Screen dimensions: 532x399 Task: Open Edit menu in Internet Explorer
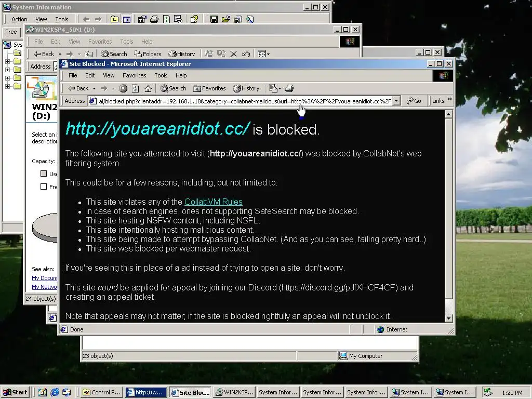click(x=90, y=75)
